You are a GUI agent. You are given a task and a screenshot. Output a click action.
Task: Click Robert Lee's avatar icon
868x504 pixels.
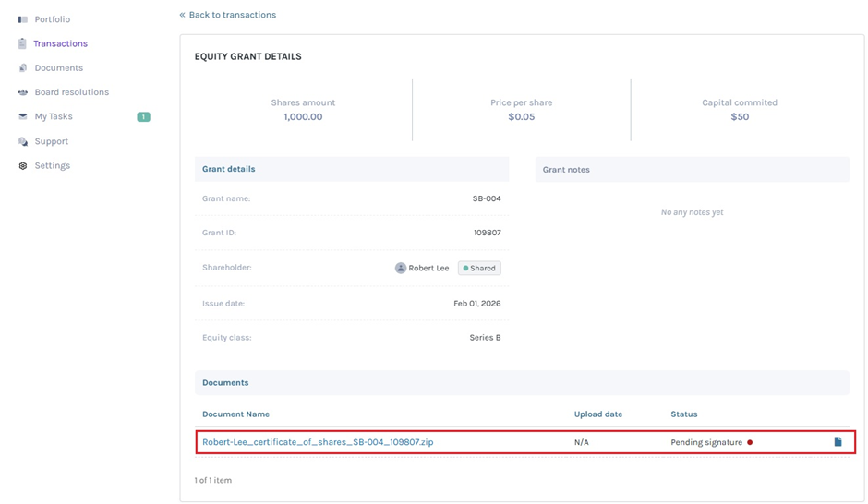click(x=401, y=269)
